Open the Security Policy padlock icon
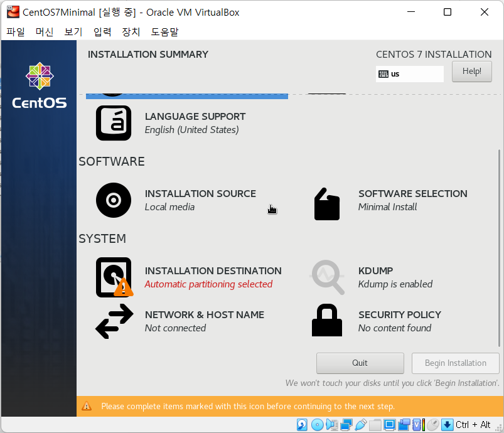Viewport: 504px width, 433px height. pyautogui.click(x=327, y=320)
